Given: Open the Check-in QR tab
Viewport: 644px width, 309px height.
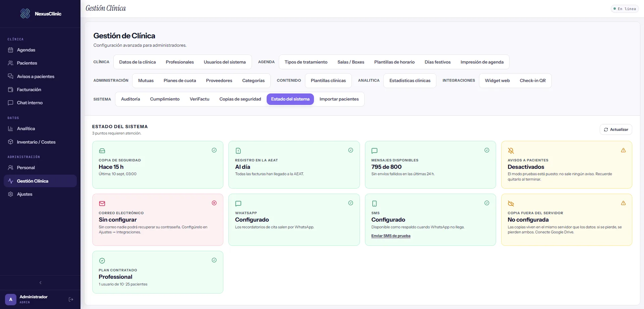Looking at the screenshot, I should (x=533, y=81).
